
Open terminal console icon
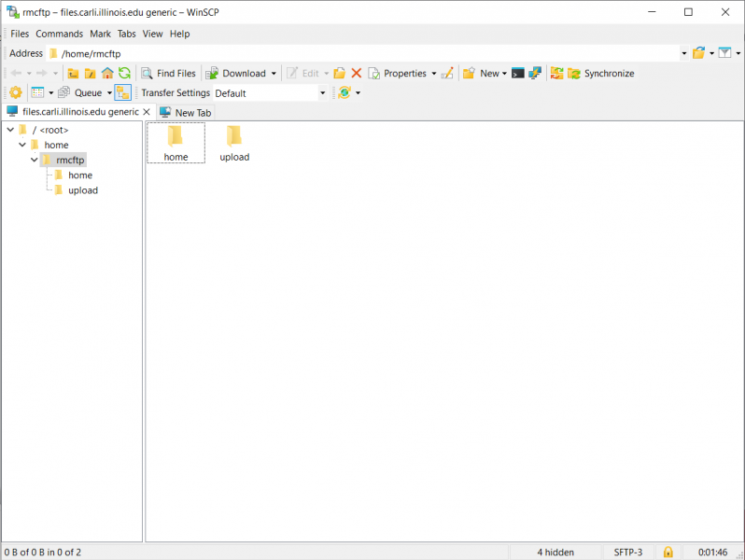(518, 74)
